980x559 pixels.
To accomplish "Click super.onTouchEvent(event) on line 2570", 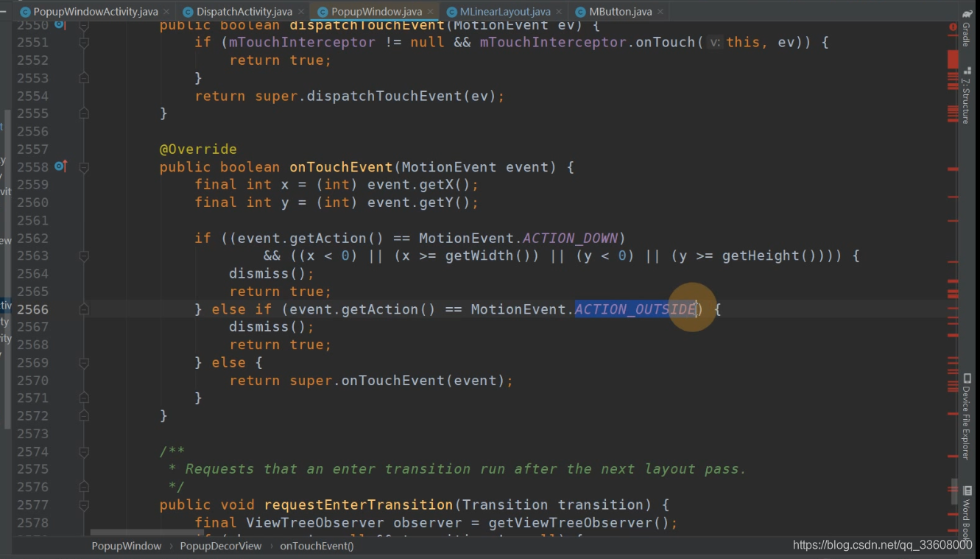I will coord(398,381).
